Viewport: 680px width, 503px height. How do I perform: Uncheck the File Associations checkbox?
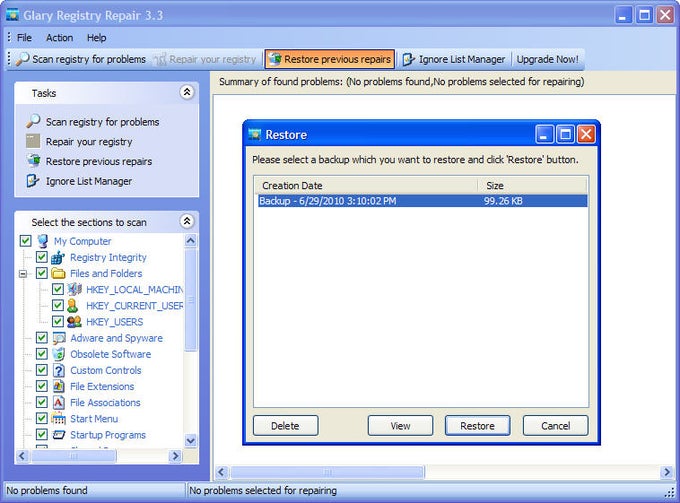[42, 402]
